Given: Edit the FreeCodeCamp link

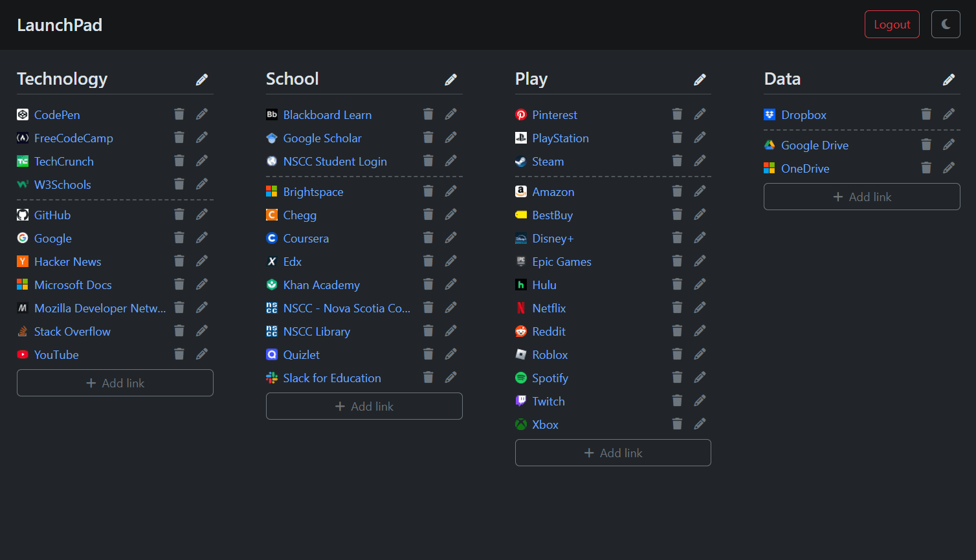Looking at the screenshot, I should coord(202,137).
